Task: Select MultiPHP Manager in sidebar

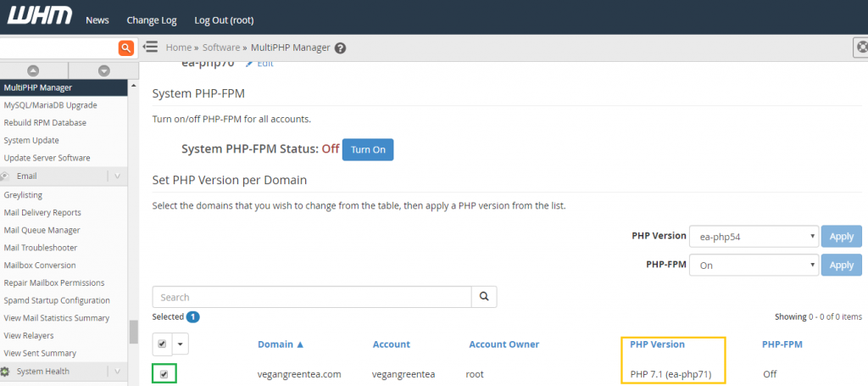Action: (x=64, y=87)
